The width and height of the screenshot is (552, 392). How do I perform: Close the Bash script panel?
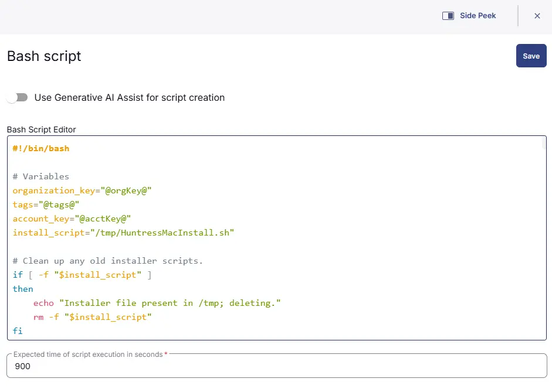pos(537,16)
